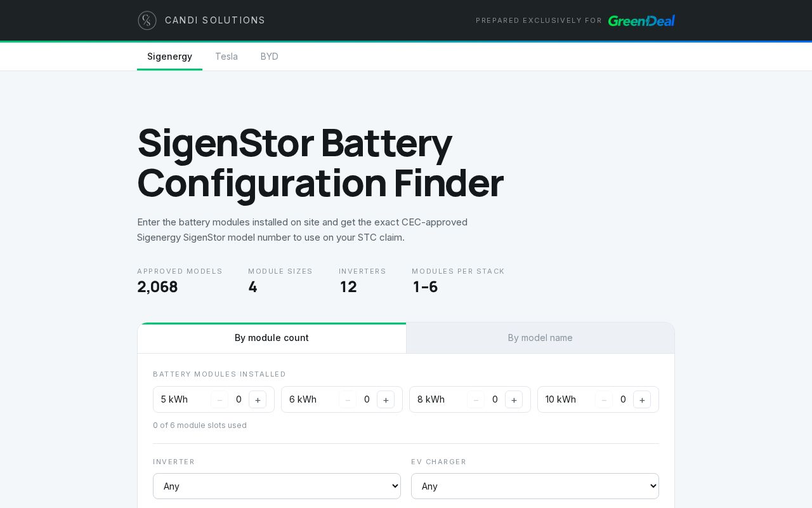Screen dimensions: 812x508
Task: Click the 6 kWh module label
Action: [x=303, y=399]
